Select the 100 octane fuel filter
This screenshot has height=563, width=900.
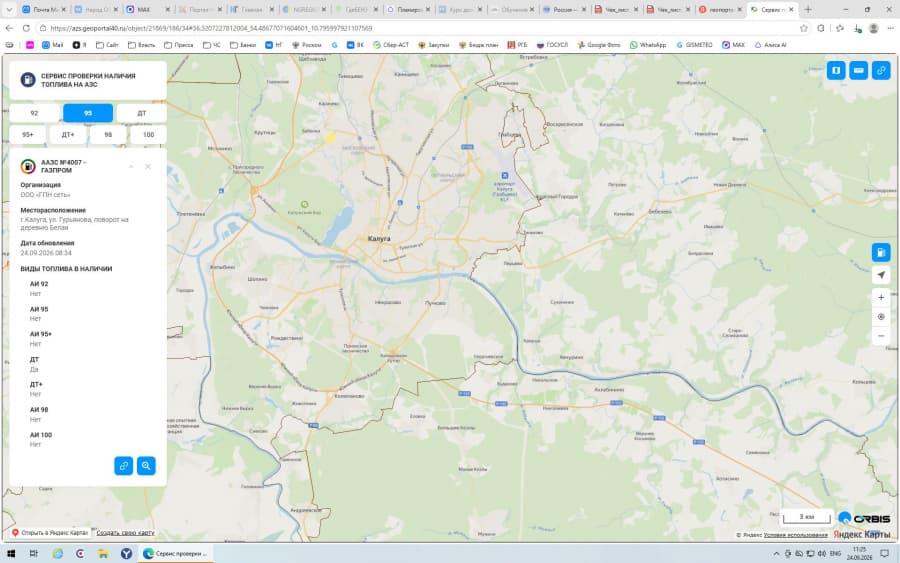tap(149, 135)
